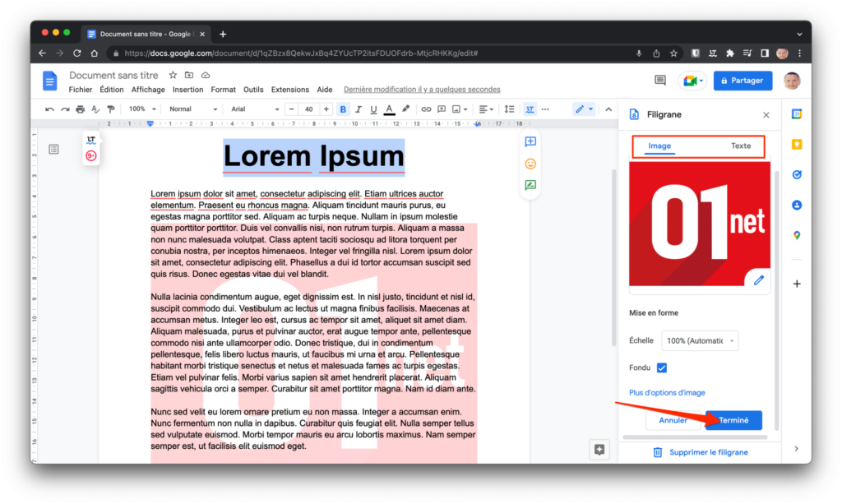Open the Édition menu
842x504 pixels.
(111, 90)
